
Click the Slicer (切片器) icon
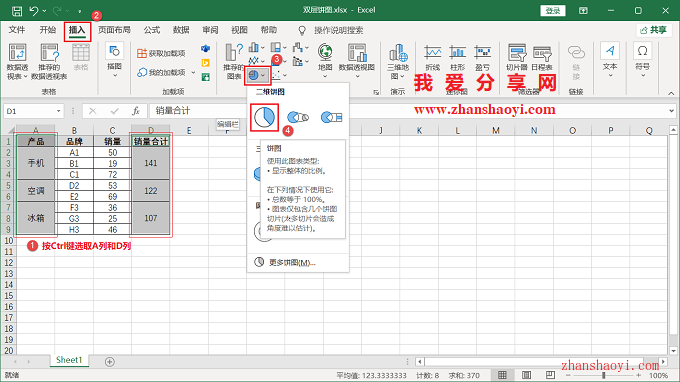coord(517,57)
